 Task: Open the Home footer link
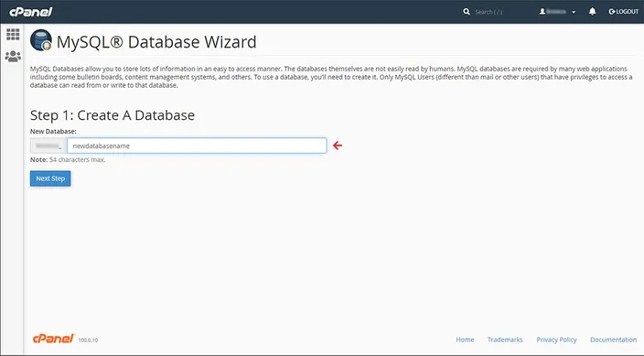click(x=465, y=340)
